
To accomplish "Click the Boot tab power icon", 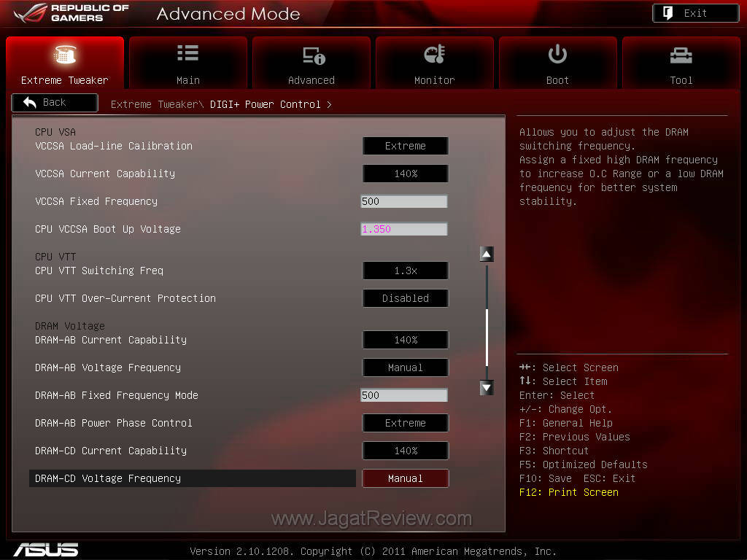I will coord(558,55).
